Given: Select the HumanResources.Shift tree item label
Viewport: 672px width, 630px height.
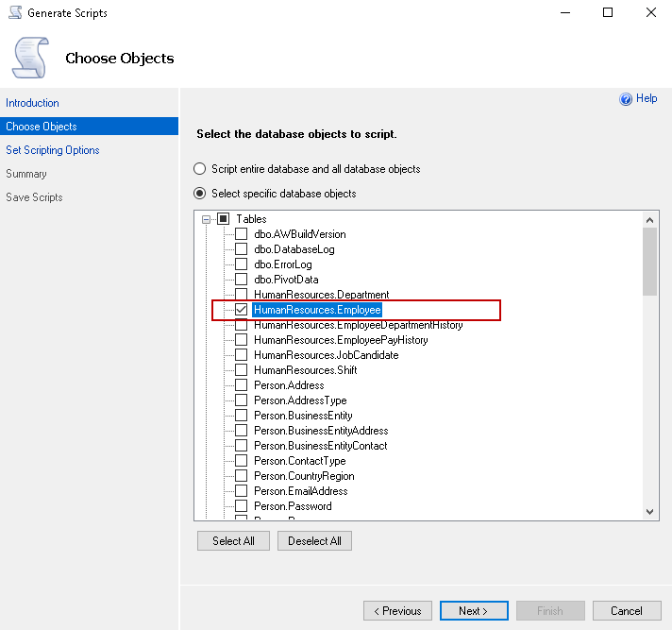Looking at the screenshot, I should coord(305,370).
